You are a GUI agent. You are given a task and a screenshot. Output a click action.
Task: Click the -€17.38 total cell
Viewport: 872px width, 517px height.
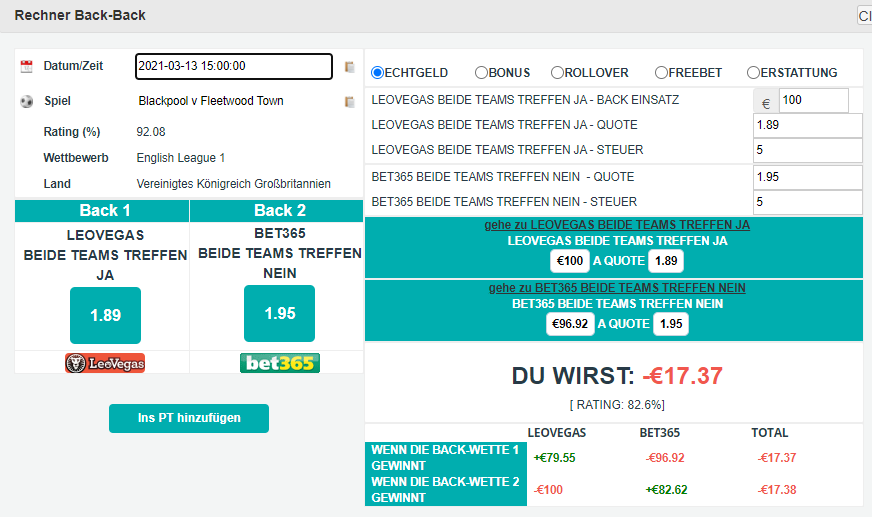click(x=777, y=490)
